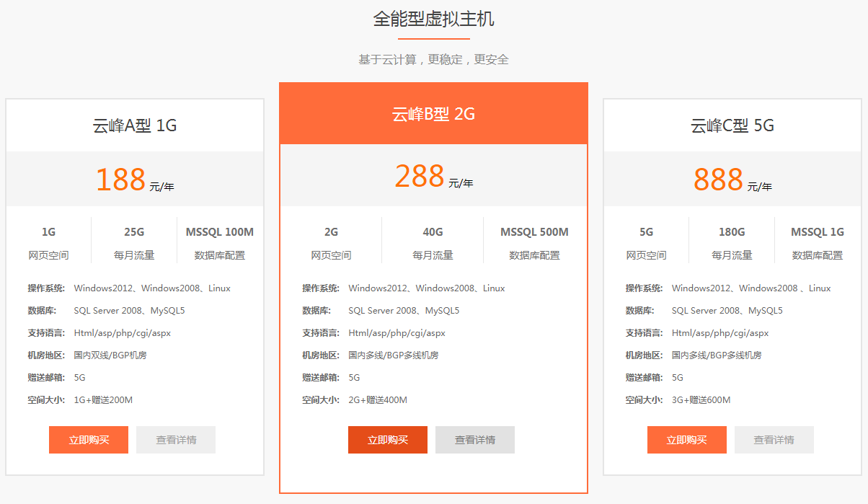The height and width of the screenshot is (504, 868).
Task: Click the 180G monthly traffic value
Action: (731, 232)
